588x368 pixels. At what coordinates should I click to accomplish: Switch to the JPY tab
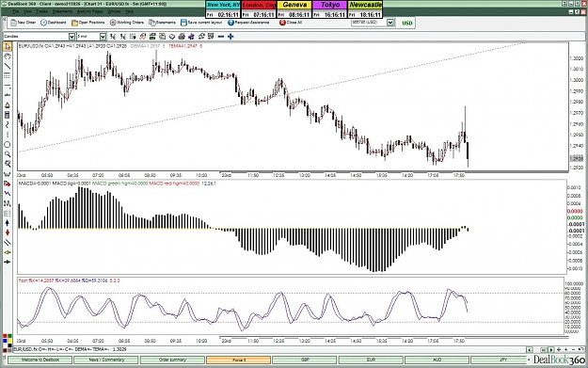pyautogui.click(x=499, y=360)
